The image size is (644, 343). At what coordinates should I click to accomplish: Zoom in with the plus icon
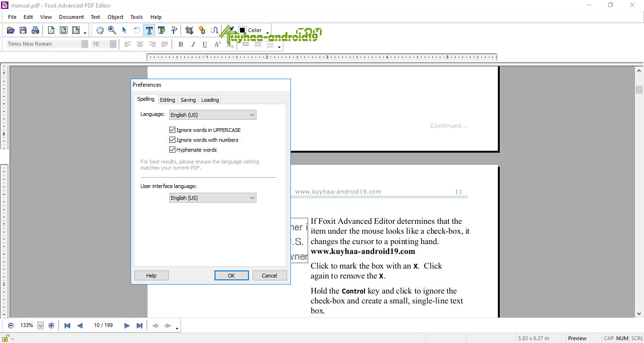pyautogui.click(x=51, y=326)
